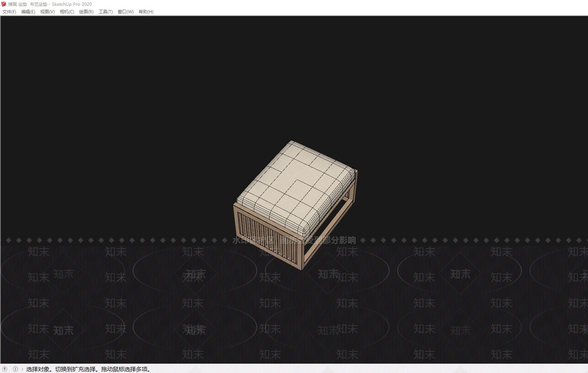This screenshot has height=373, width=588.
Task: Open the 文件(F) menu
Action: click(9, 12)
